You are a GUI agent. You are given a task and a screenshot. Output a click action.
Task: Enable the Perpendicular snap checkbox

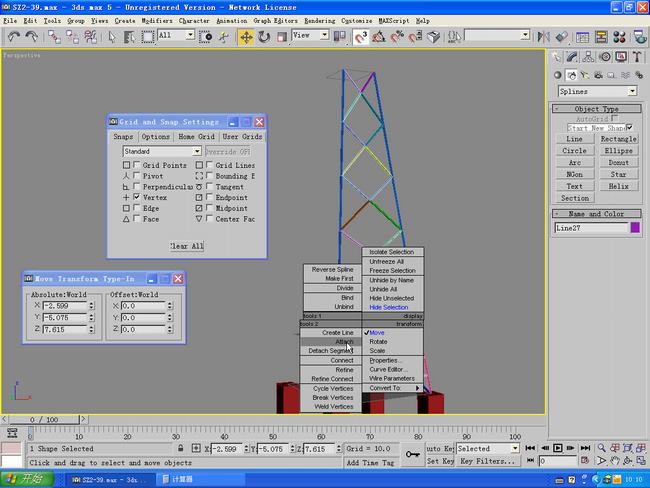136,187
